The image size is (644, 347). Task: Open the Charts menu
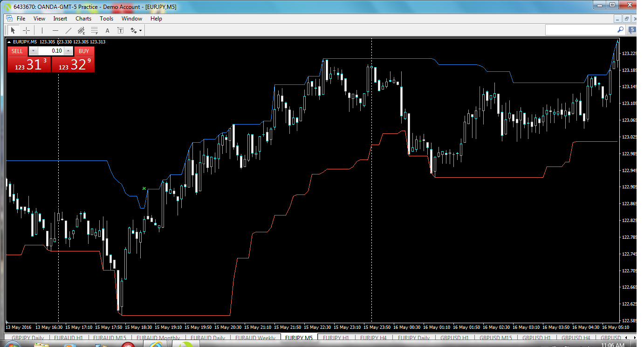(x=83, y=19)
